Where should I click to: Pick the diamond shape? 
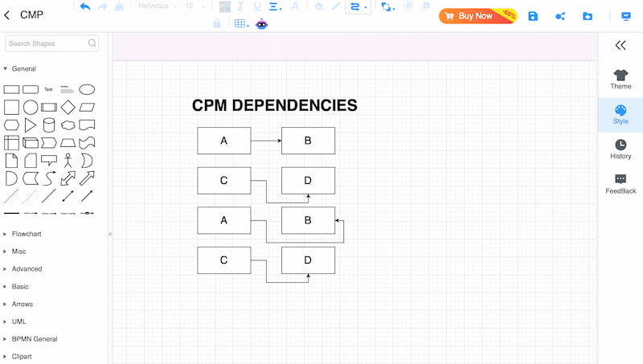[x=68, y=108]
